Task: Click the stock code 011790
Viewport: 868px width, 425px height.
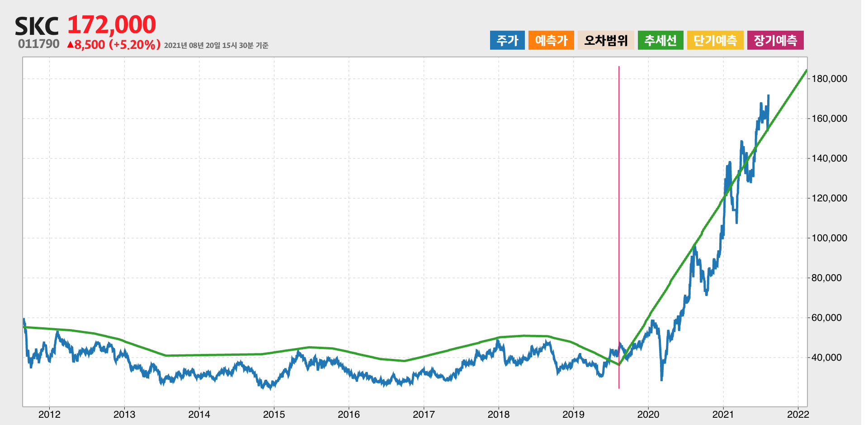Action: click(39, 44)
